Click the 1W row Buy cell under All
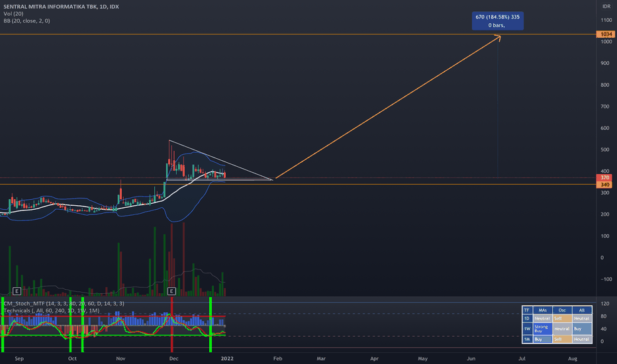This screenshot has height=364, width=617. 582,328
